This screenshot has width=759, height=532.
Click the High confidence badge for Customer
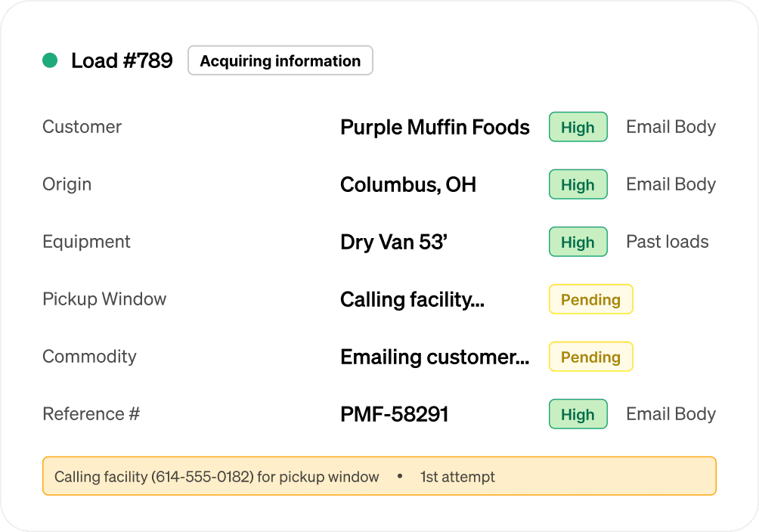578,128
